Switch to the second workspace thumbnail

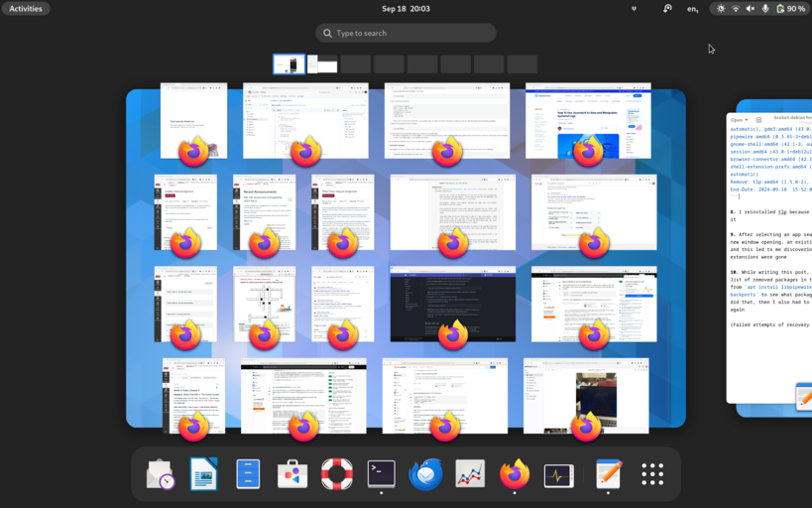point(322,64)
